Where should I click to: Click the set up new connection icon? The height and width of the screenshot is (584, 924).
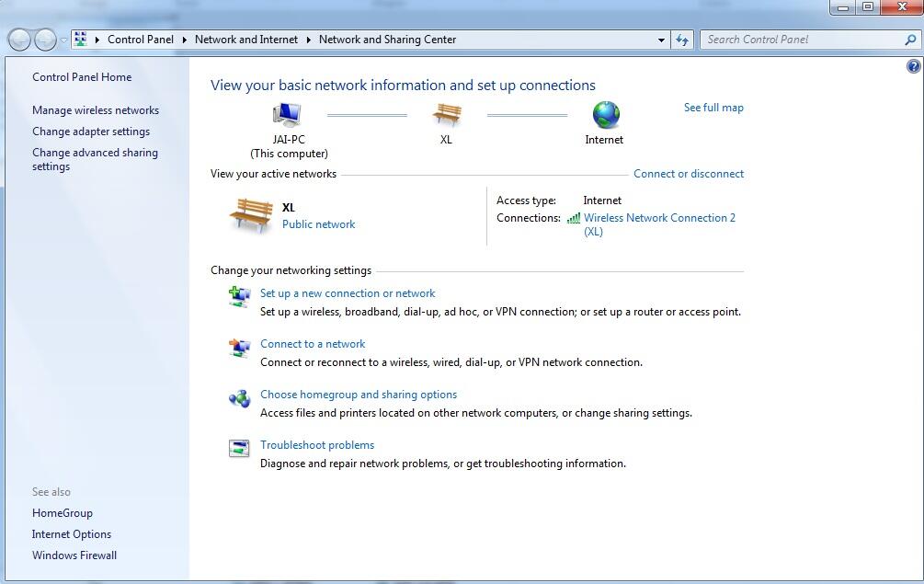coord(239,296)
